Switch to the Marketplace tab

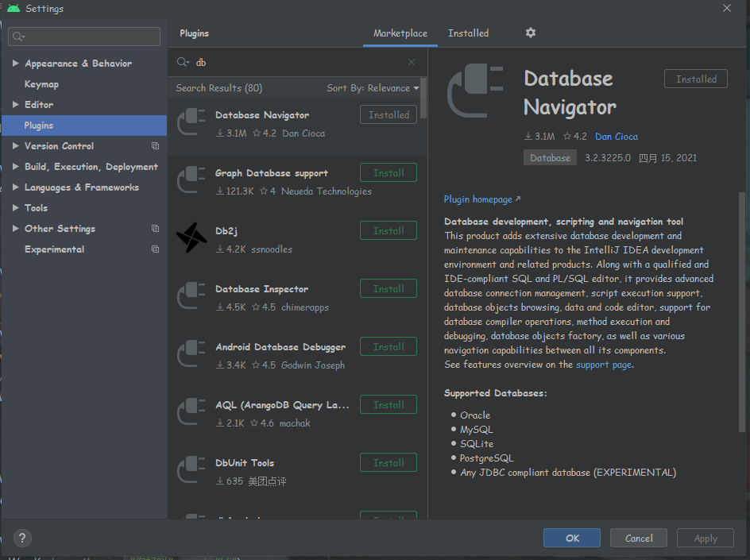tap(400, 33)
